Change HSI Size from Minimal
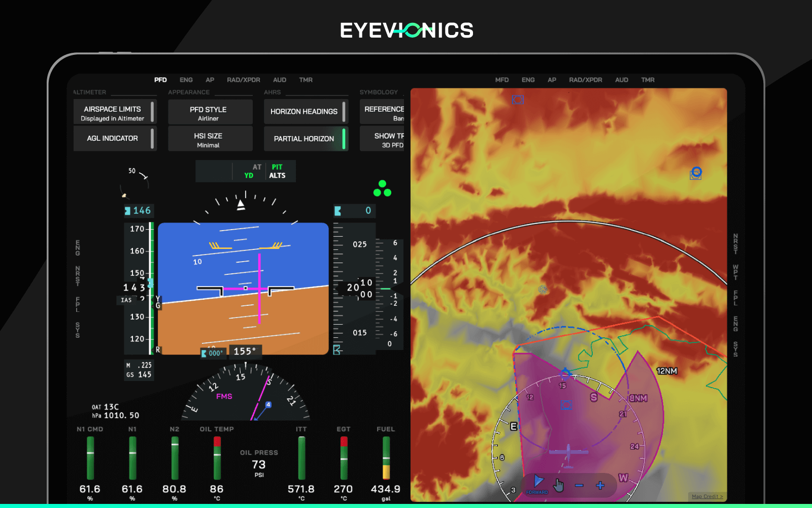 click(x=210, y=138)
